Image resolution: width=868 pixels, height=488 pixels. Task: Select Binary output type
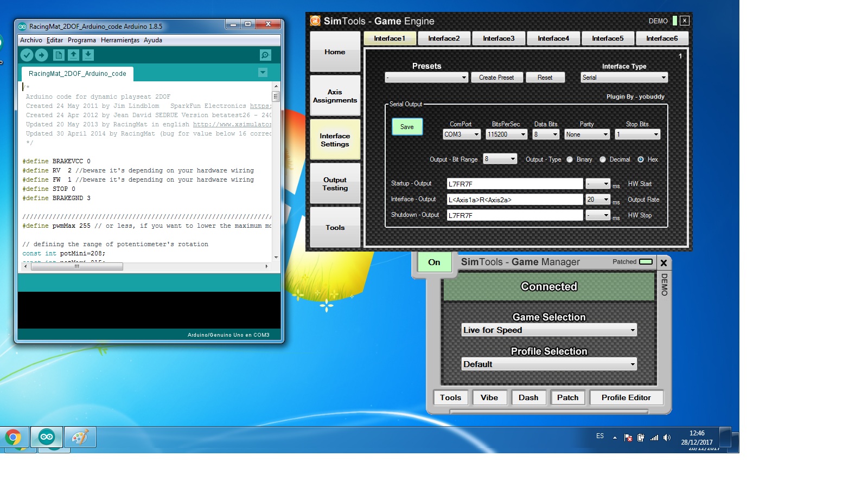point(570,159)
